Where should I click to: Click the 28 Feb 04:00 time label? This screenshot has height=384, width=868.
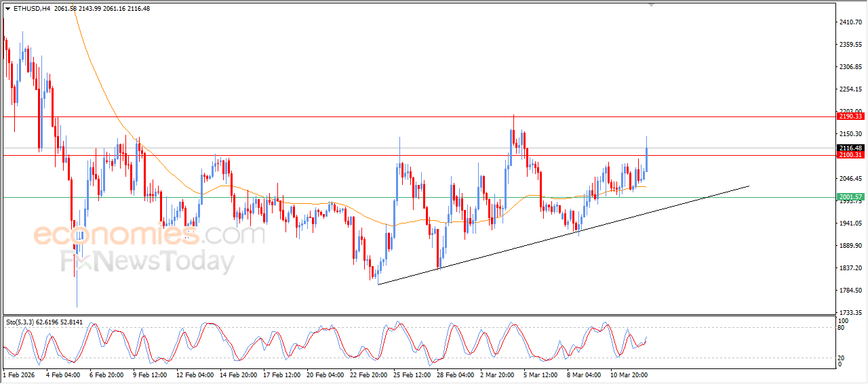click(455, 375)
